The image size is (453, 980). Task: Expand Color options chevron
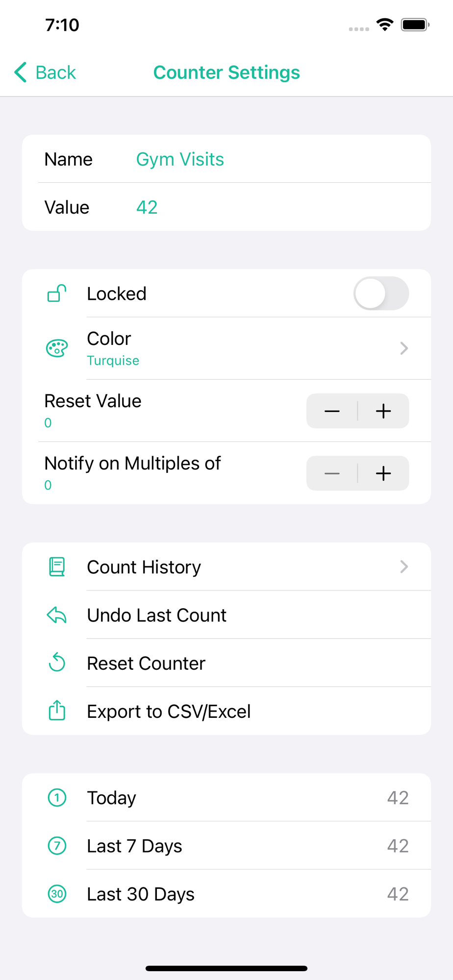pyautogui.click(x=404, y=348)
